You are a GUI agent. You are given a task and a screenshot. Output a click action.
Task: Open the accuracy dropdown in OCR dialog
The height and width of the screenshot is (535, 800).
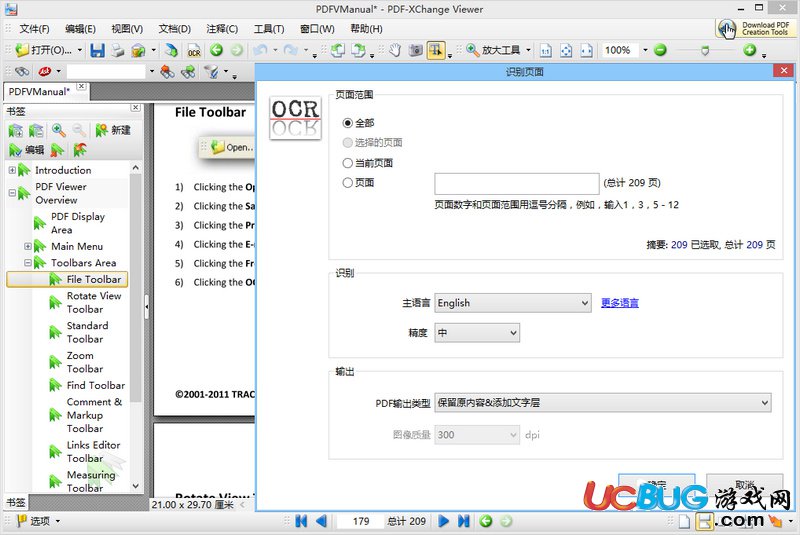point(477,333)
